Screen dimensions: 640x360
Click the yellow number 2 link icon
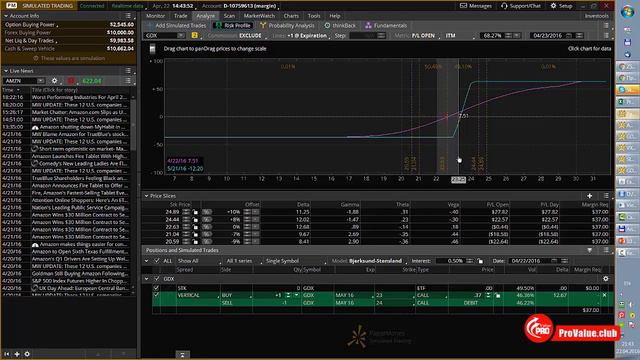195,36
